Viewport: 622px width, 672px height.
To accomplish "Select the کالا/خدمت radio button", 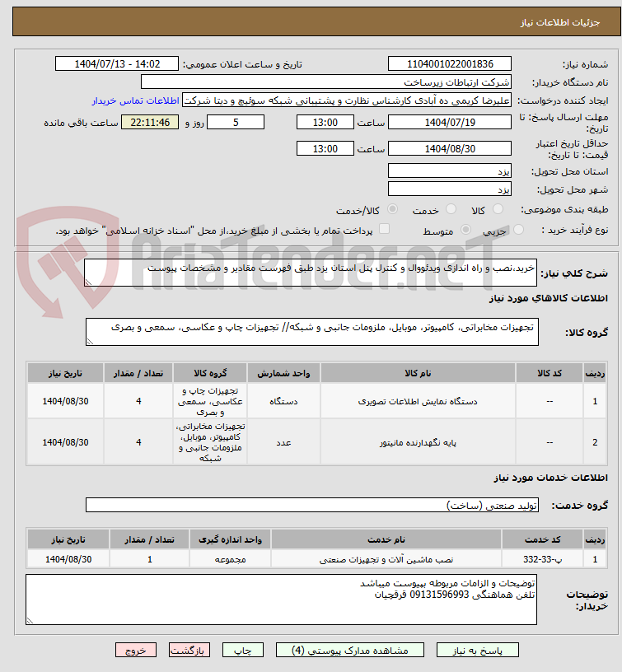I will click(392, 209).
